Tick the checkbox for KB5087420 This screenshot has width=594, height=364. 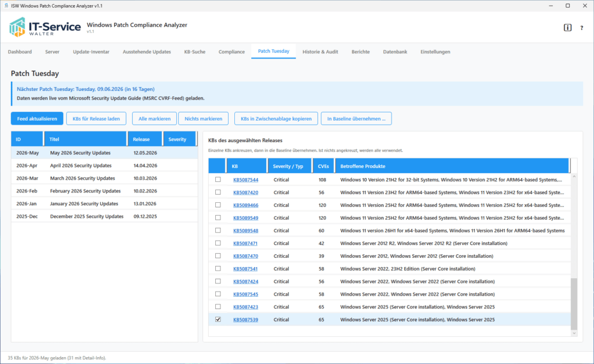[218, 192]
